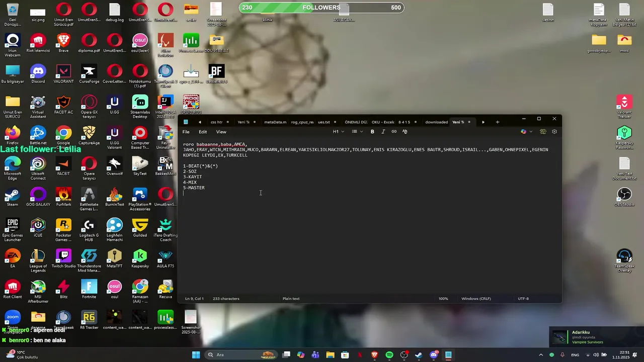Switch to the rog_cpuz_re tab
This screenshot has height=362, width=644.
point(302,122)
